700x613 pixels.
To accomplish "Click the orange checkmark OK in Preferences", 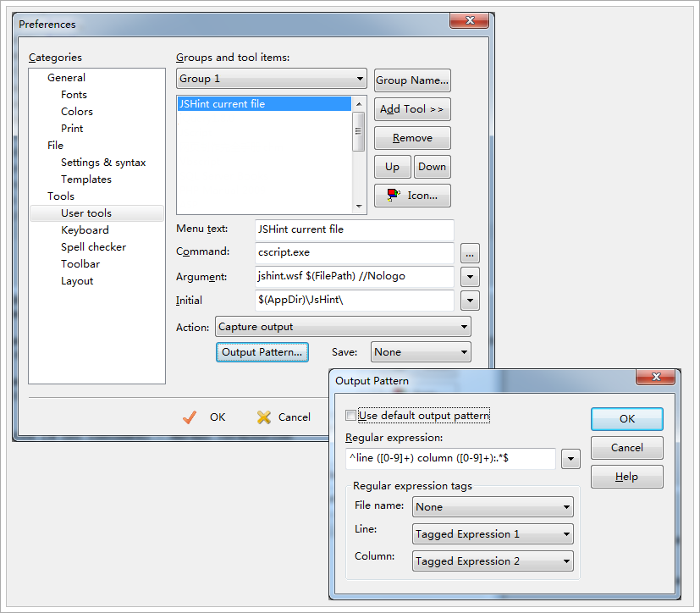I will pos(205,417).
